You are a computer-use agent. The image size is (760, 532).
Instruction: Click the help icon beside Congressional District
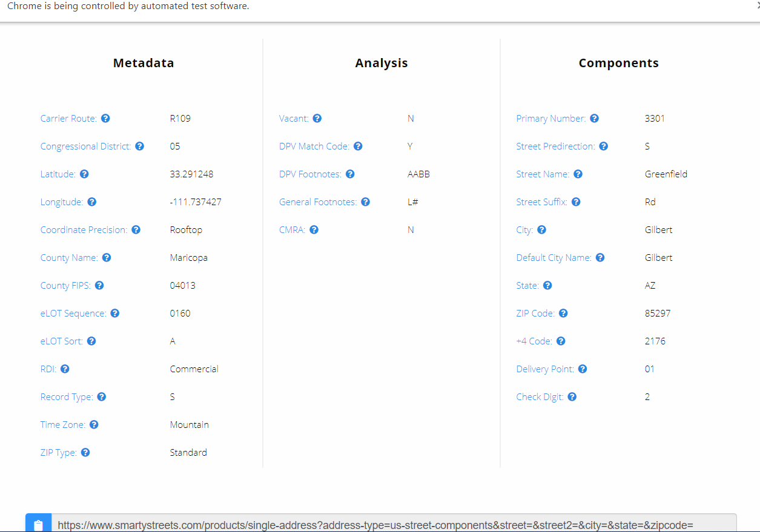(140, 146)
